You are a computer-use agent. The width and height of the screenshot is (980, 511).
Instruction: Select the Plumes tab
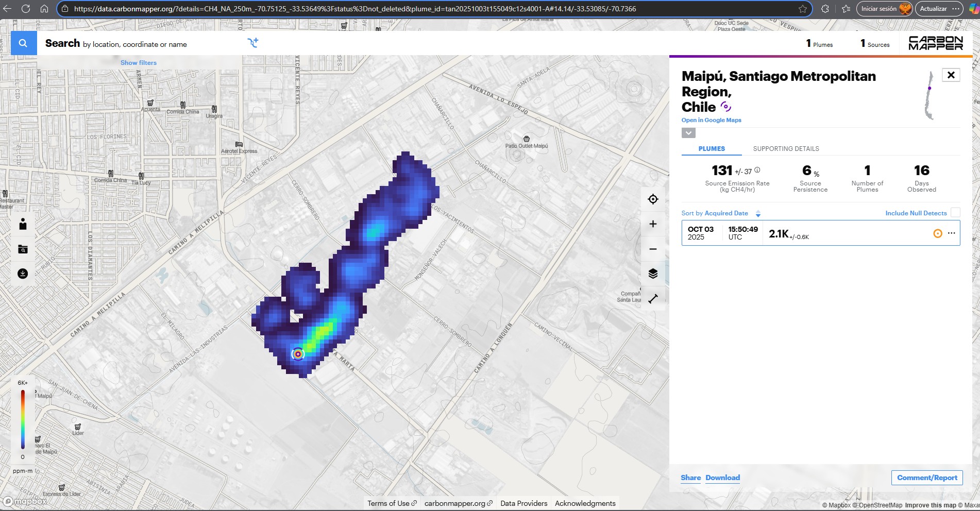point(712,149)
